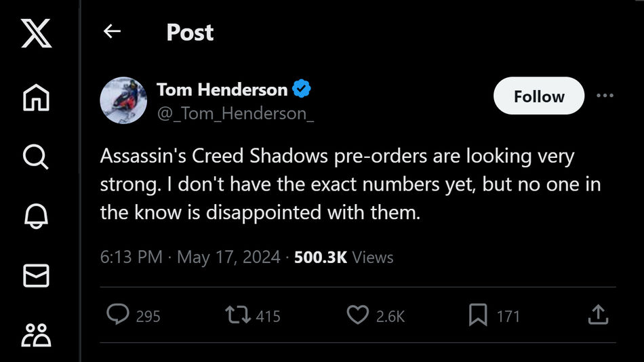
Task: Repost Tom Henderson's post
Action: point(237,315)
